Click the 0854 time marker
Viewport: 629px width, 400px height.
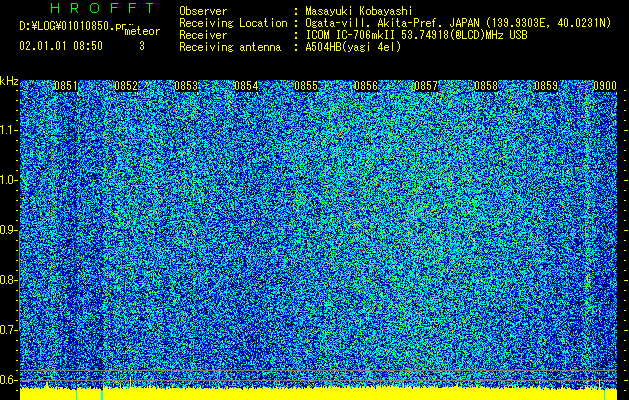(246, 86)
